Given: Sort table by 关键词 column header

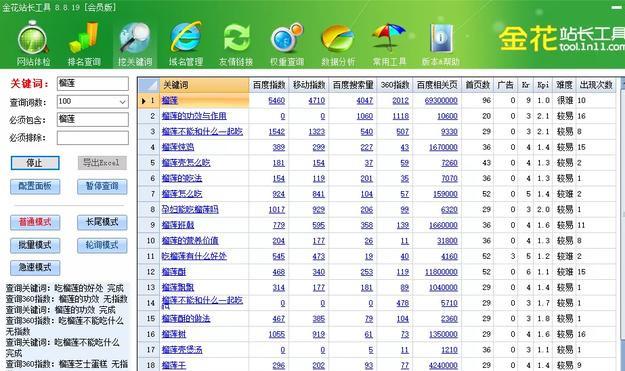Looking at the screenshot, I should click(x=204, y=85).
